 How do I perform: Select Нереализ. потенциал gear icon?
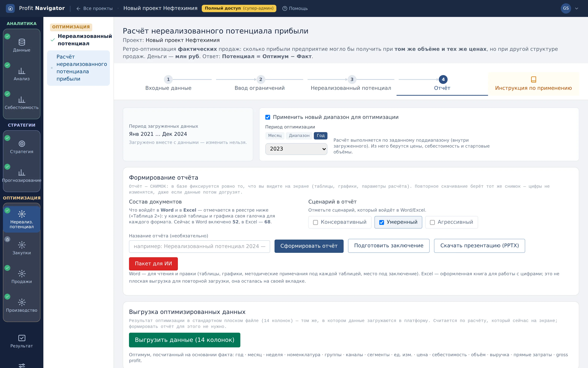(22, 214)
